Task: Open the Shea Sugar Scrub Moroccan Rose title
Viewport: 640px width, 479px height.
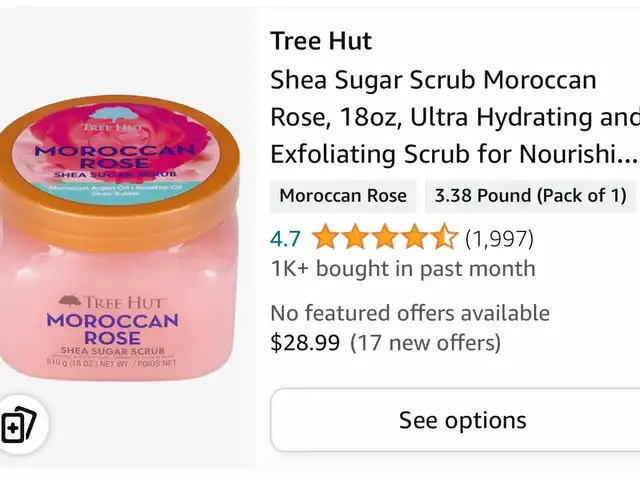Action: [x=454, y=117]
